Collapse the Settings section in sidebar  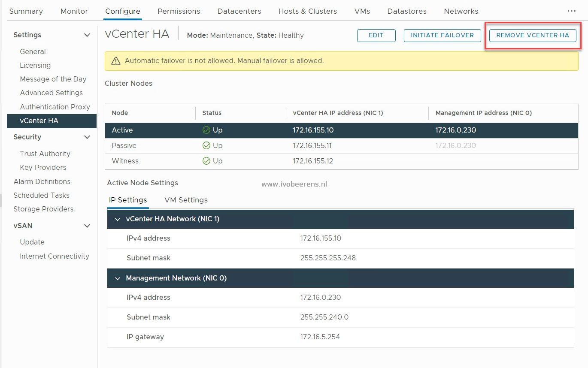pyautogui.click(x=87, y=35)
